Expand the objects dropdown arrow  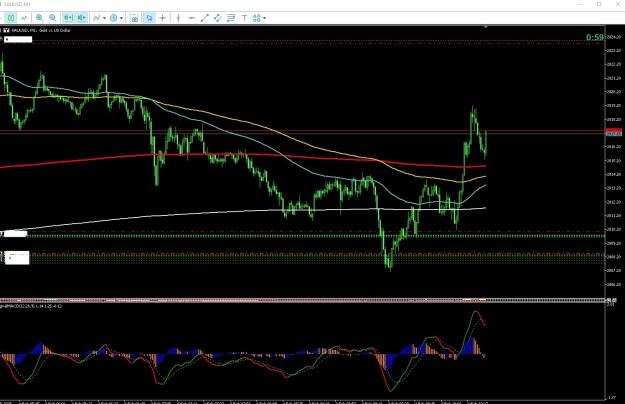[264, 18]
